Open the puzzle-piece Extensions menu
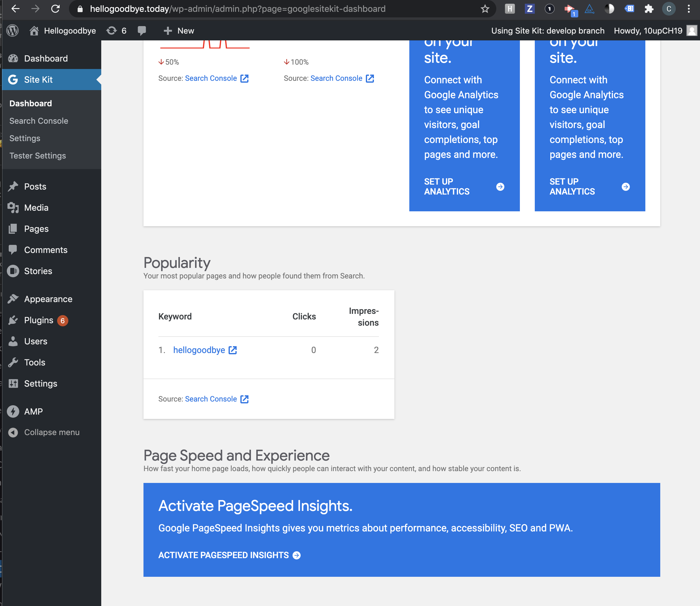Viewport: 700px width, 606px height. click(649, 9)
